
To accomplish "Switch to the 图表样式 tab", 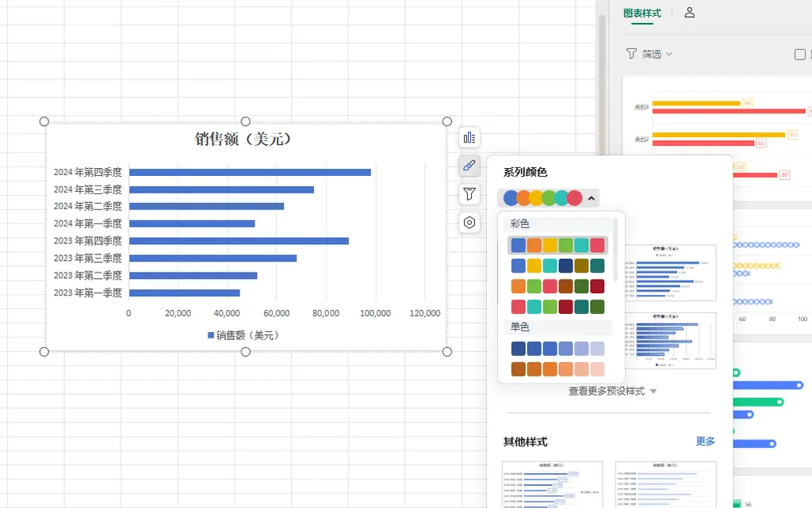I will pos(642,13).
